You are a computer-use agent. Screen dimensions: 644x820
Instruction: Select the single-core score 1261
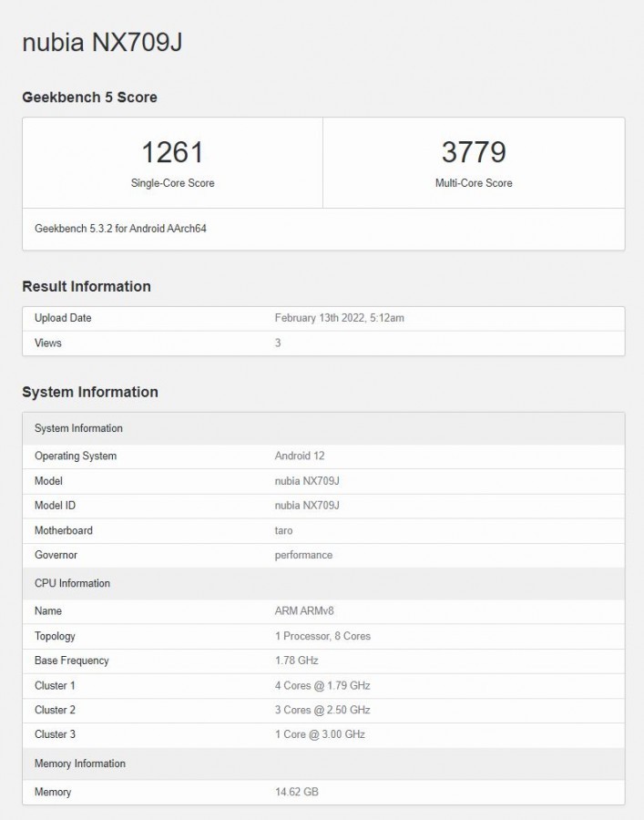point(172,152)
